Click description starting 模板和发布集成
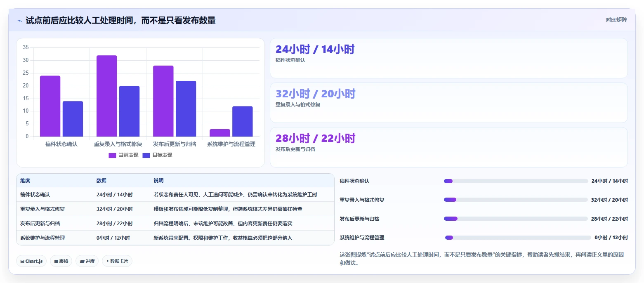 228,209
